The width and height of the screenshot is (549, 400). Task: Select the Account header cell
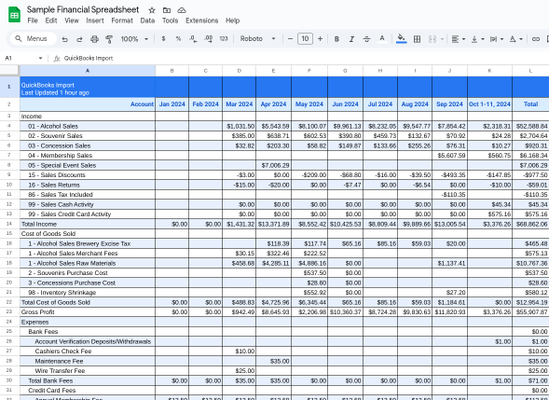[88, 104]
